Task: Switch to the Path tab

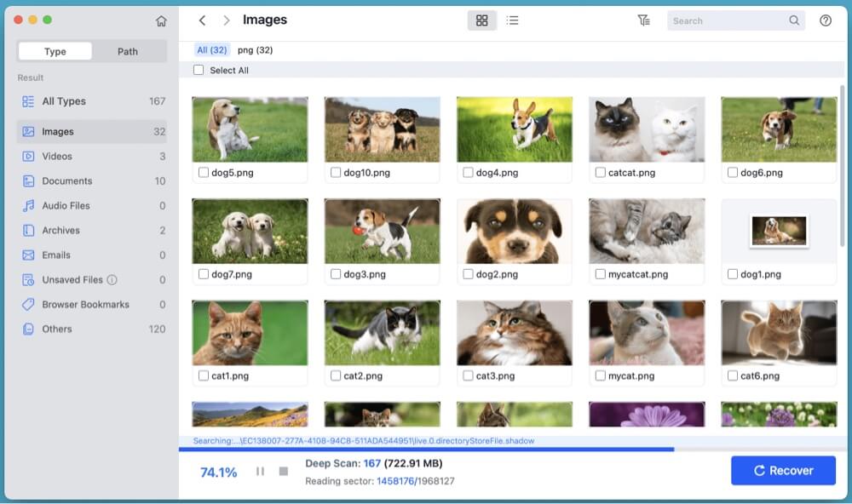Action: click(128, 51)
